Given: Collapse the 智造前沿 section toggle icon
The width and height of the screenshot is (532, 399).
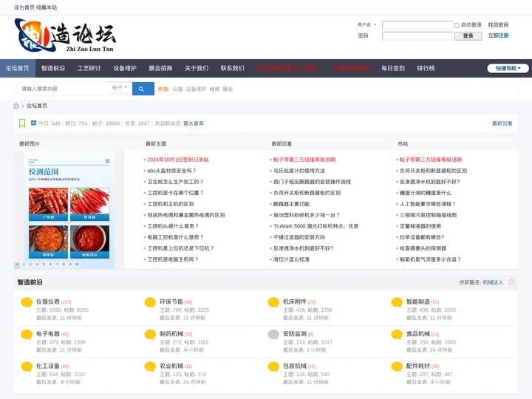Looking at the screenshot, I should (511, 282).
